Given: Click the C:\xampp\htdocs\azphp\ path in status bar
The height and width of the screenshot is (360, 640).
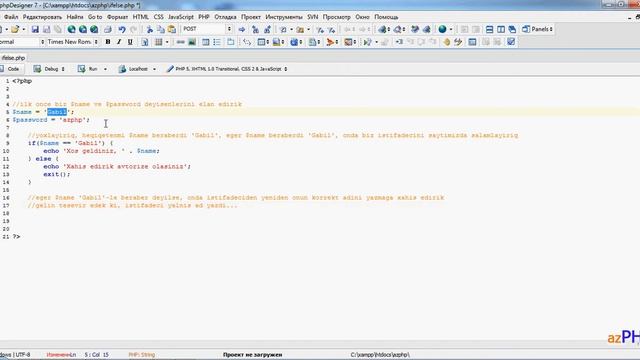Looking at the screenshot, I should click(380, 355).
